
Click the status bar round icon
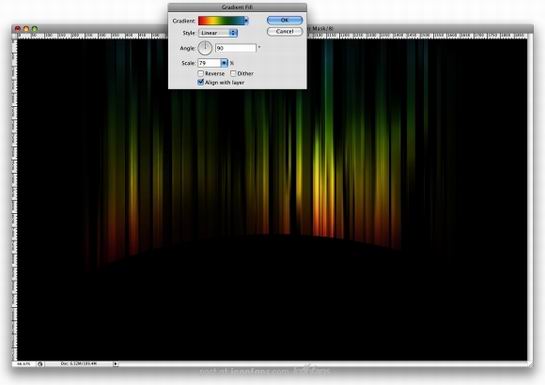coord(40,364)
